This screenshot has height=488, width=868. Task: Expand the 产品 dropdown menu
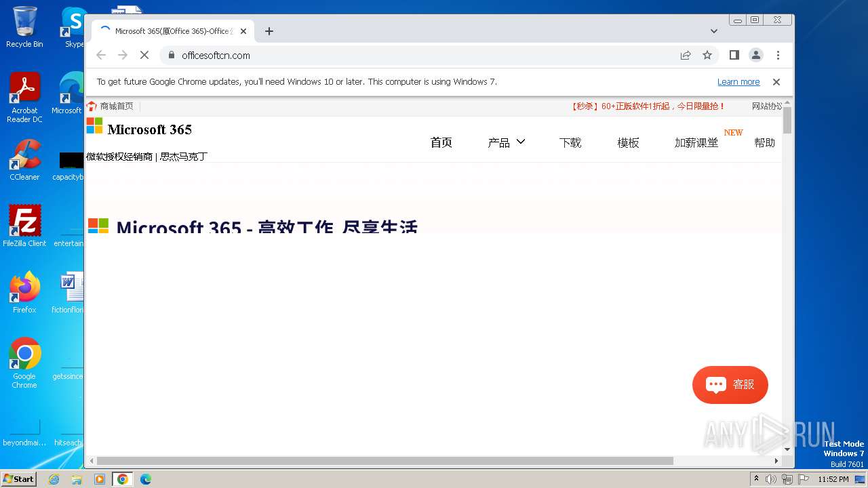(x=507, y=142)
